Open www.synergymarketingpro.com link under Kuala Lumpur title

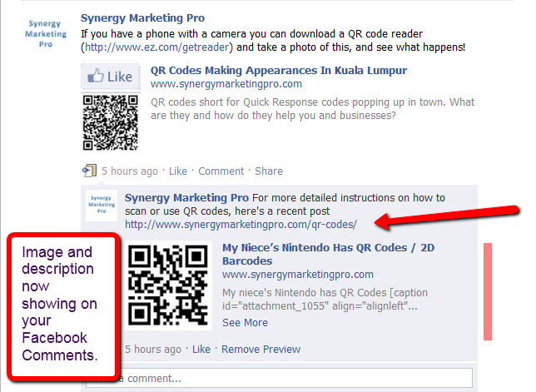(x=226, y=84)
